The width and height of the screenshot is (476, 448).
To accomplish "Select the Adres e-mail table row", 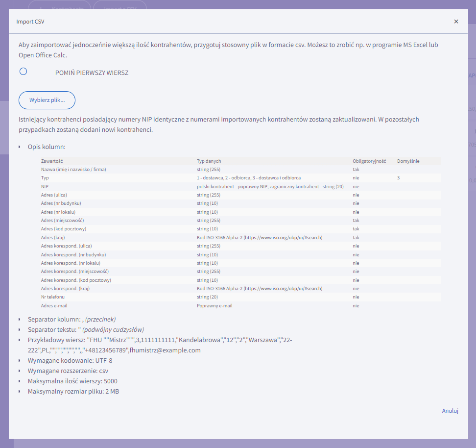I will pyautogui.click(x=240, y=306).
